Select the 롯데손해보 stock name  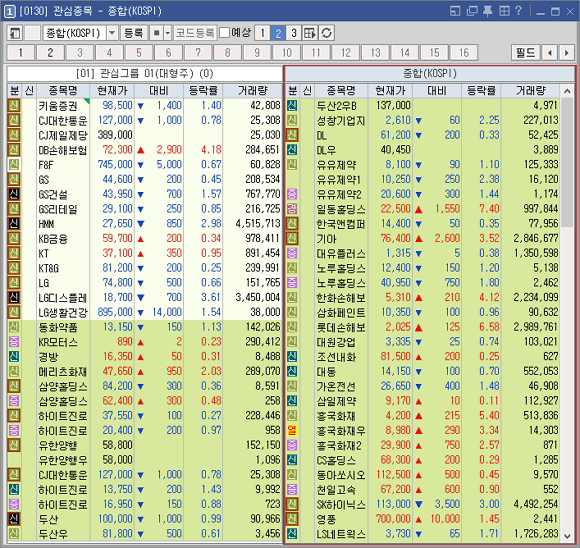341,327
